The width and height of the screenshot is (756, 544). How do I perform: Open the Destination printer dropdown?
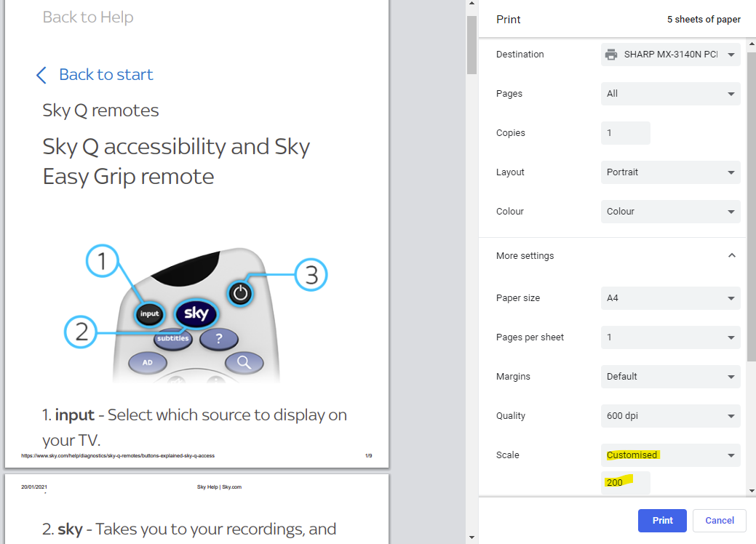pyautogui.click(x=670, y=55)
